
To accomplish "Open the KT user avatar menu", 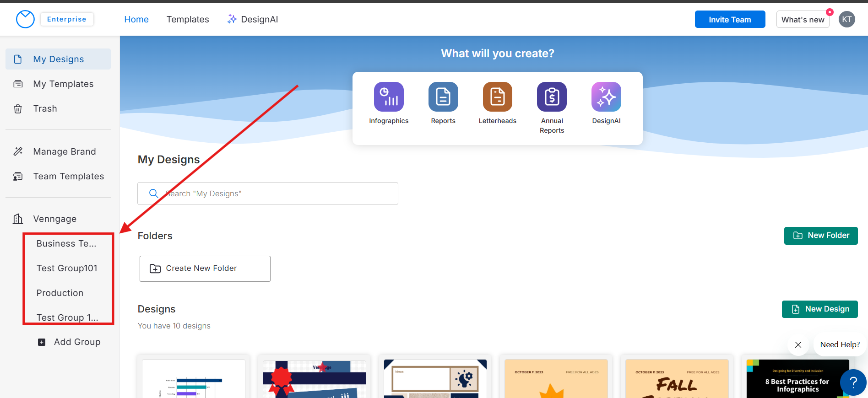I will [846, 19].
